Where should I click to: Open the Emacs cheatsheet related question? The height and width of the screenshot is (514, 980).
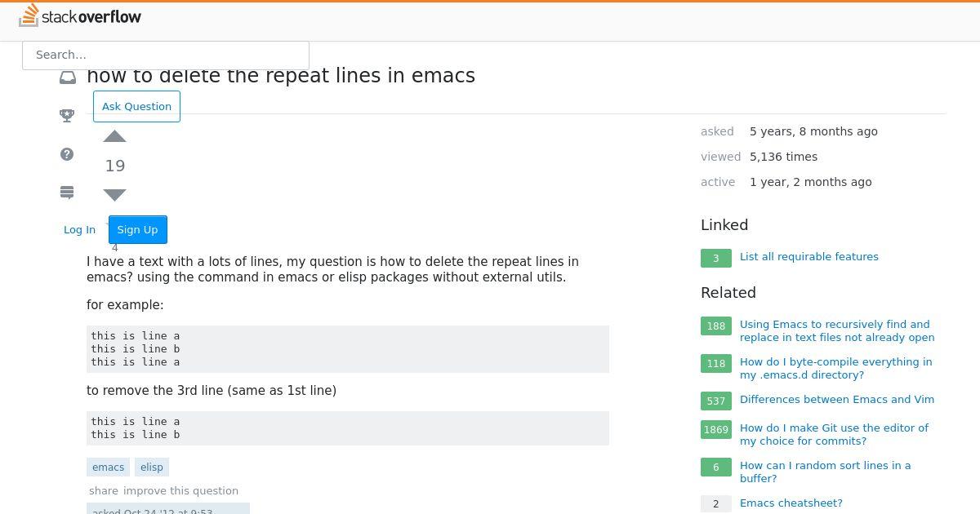tap(791, 503)
